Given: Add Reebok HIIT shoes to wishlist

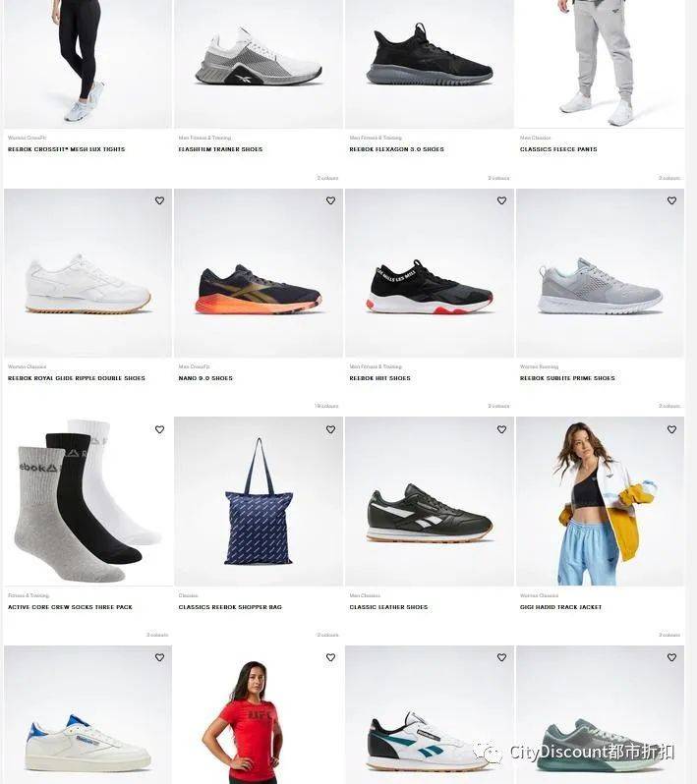Looking at the screenshot, I should 502,200.
